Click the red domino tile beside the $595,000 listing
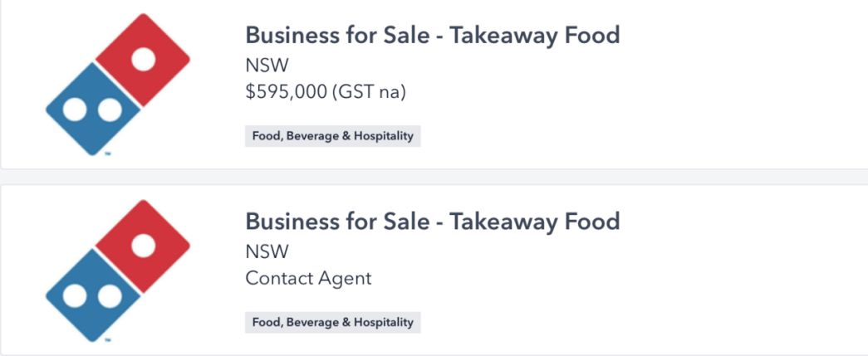 [x=144, y=60]
